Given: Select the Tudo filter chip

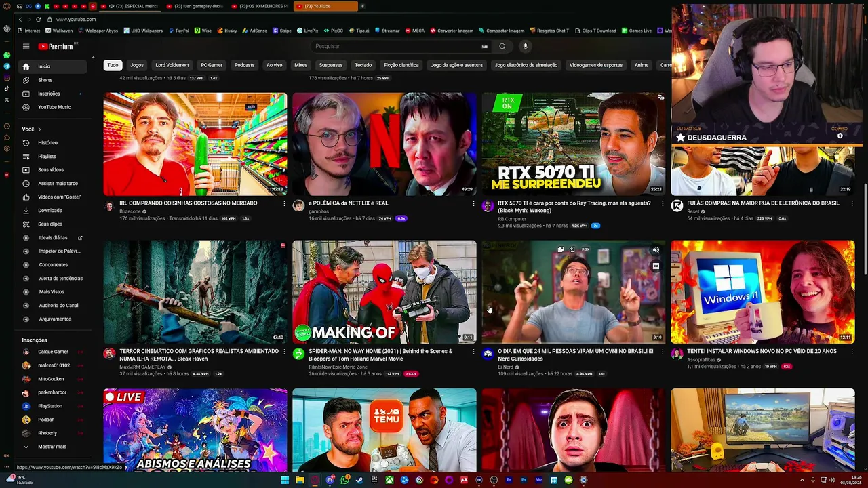Looking at the screenshot, I should [113, 65].
